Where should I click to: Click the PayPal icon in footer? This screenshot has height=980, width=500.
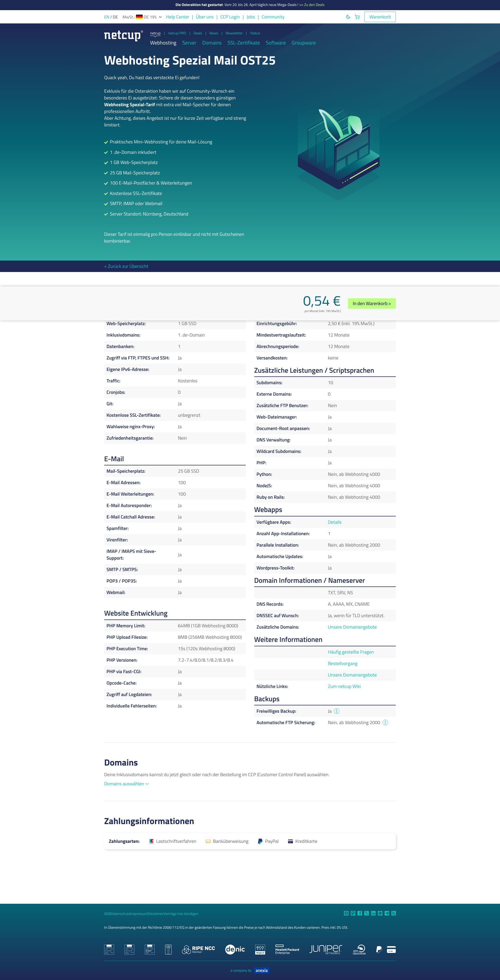point(379,950)
